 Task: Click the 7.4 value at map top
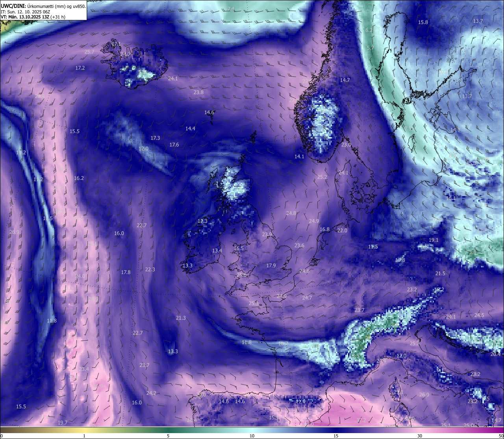point(231,9)
